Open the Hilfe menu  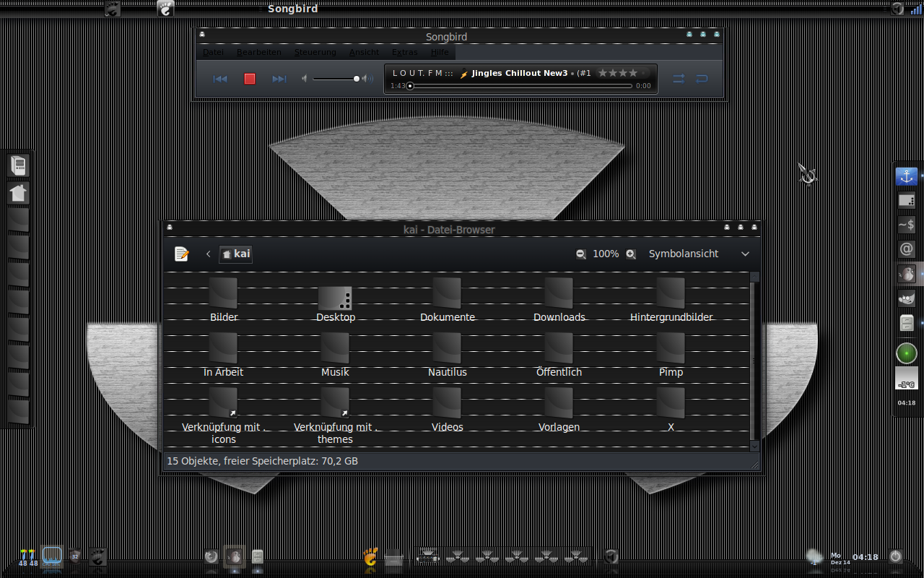pyautogui.click(x=440, y=52)
